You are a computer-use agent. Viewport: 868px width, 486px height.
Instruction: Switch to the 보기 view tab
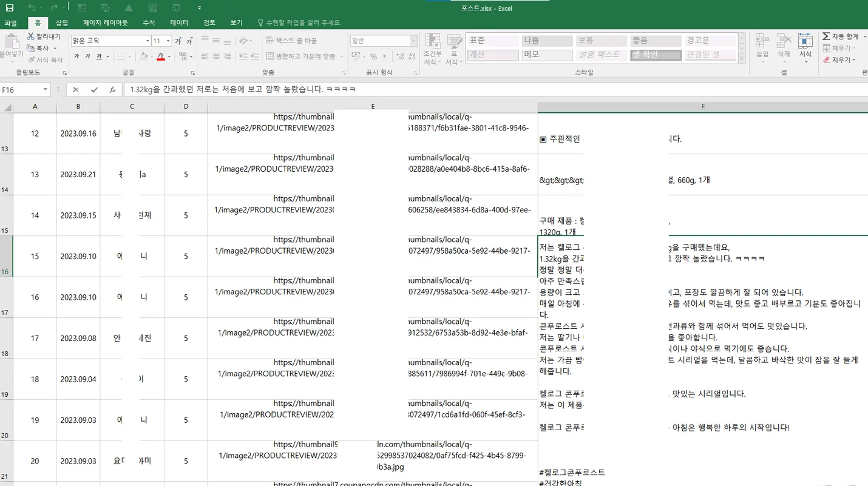coord(236,22)
